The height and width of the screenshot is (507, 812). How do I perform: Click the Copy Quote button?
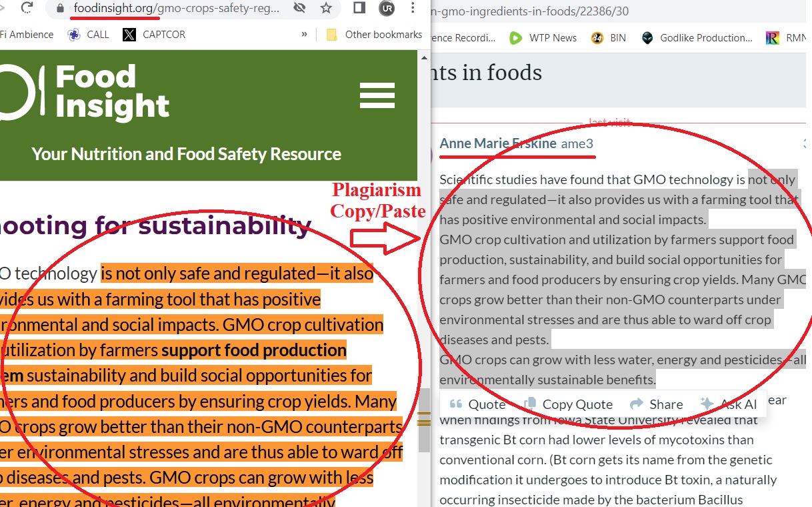[568, 404]
